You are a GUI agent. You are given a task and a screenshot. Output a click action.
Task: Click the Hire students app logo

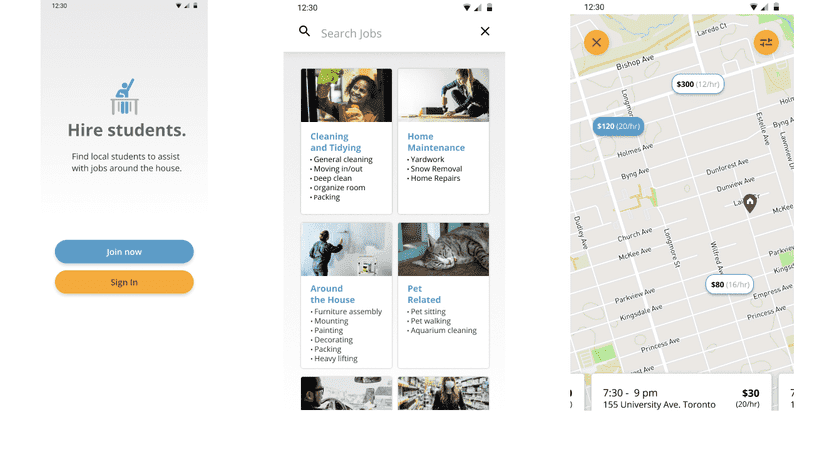pyautogui.click(x=124, y=97)
